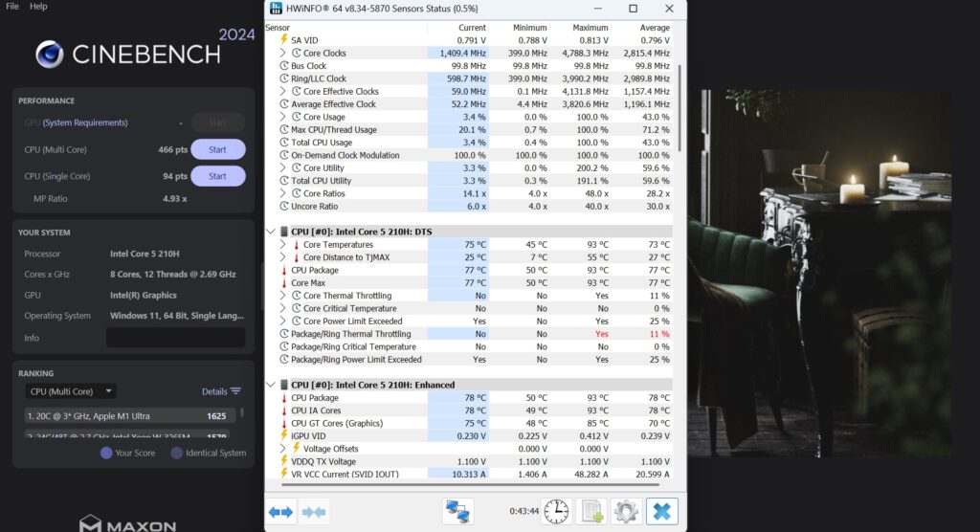
Task: Expand Core Power Limit Exceeded row
Action: coord(282,321)
